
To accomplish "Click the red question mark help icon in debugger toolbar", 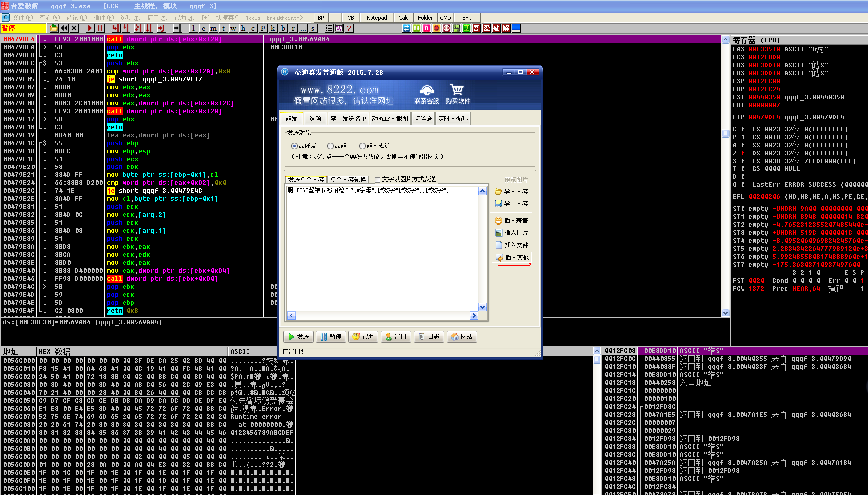I will pos(349,28).
